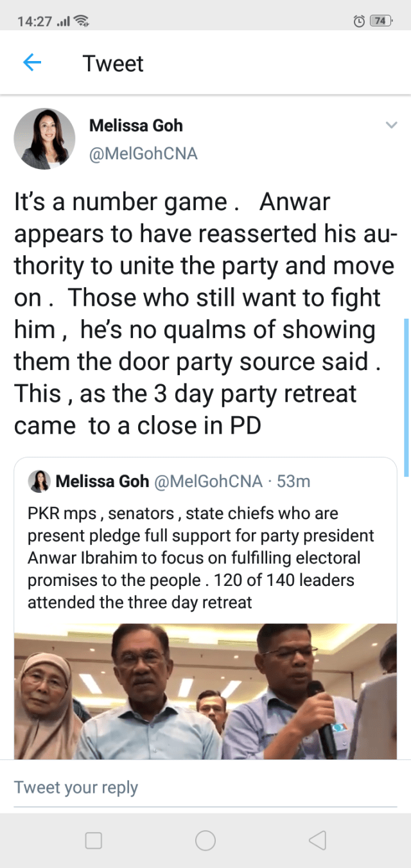Open the @MelGohCNA handle link
This screenshot has height=868, width=411.
click(x=143, y=154)
